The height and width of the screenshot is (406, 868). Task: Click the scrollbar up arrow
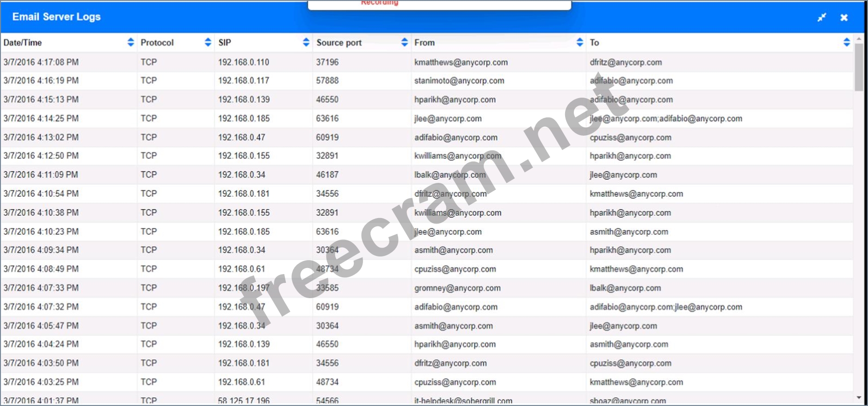click(859, 39)
